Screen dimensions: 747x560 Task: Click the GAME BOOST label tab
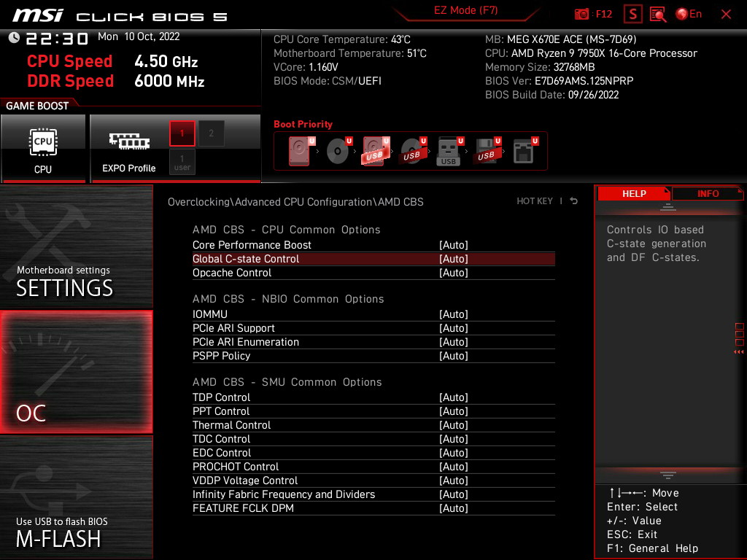coord(37,106)
